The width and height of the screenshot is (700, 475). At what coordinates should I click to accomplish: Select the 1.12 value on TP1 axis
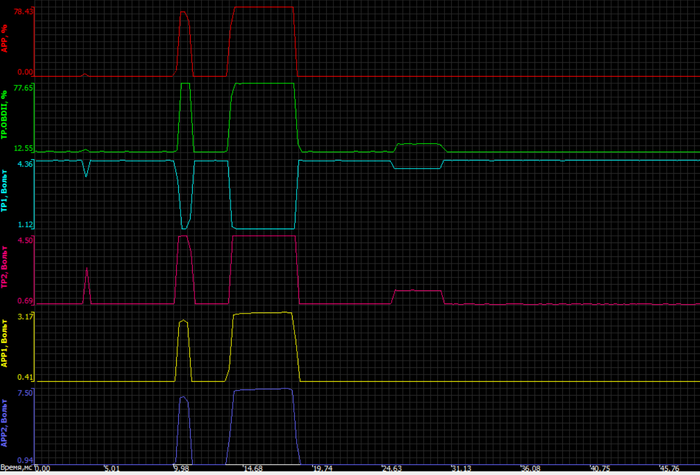point(25,225)
